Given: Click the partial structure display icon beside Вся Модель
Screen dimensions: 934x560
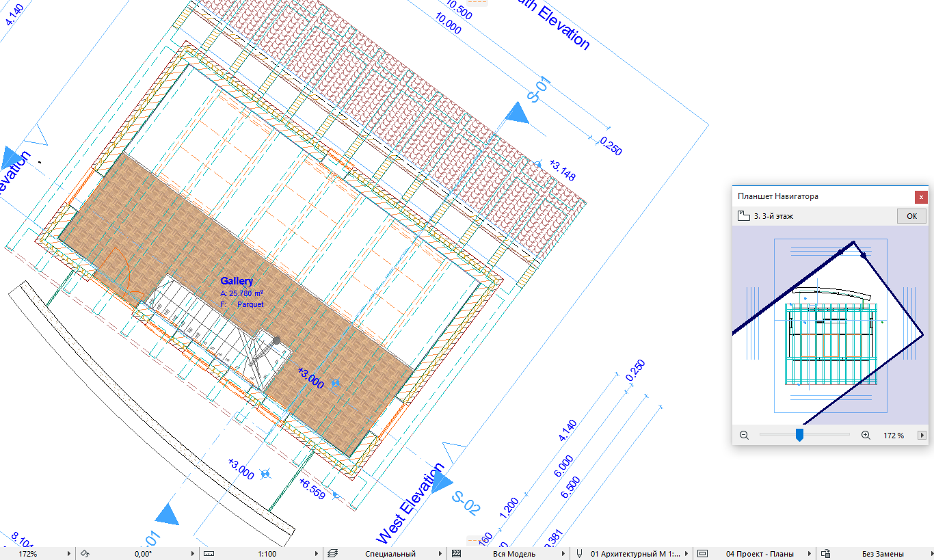Looking at the screenshot, I should click(x=457, y=553).
